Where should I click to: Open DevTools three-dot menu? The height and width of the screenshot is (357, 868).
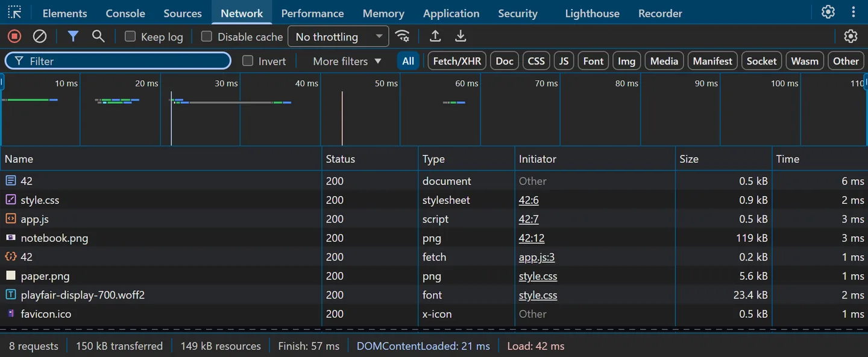tap(854, 12)
